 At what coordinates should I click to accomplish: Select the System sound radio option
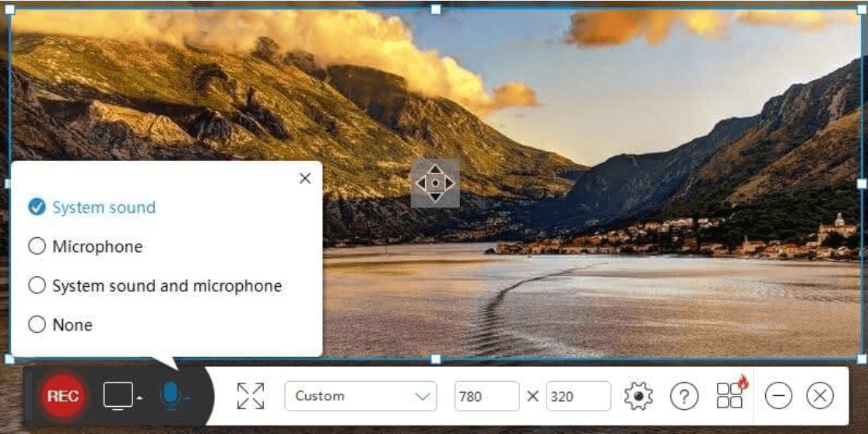pos(37,207)
